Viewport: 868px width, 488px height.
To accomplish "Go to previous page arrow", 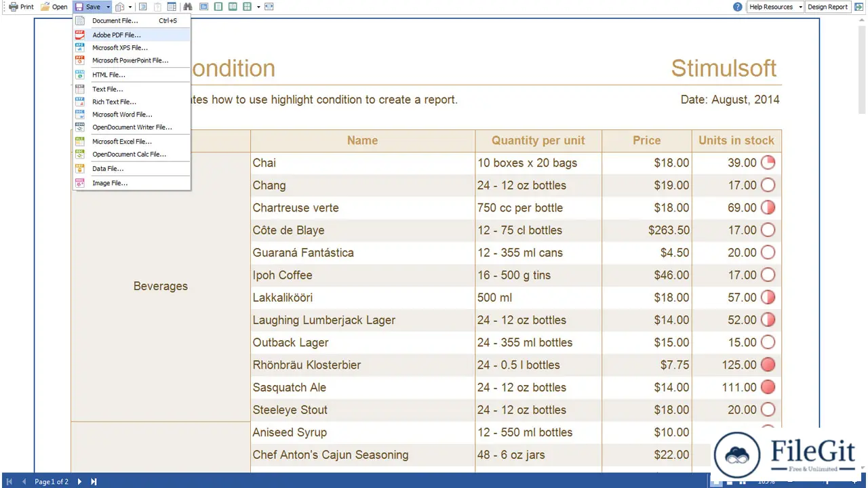I will tap(24, 481).
